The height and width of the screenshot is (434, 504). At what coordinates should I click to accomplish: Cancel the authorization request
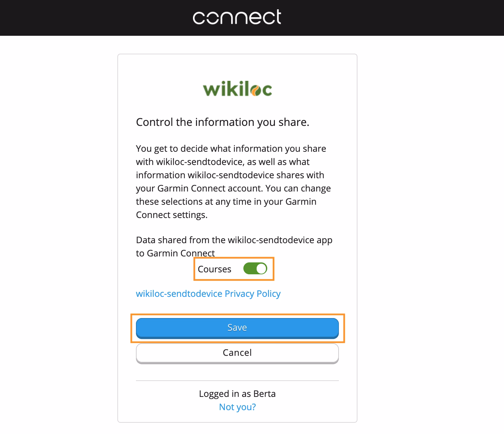click(237, 353)
